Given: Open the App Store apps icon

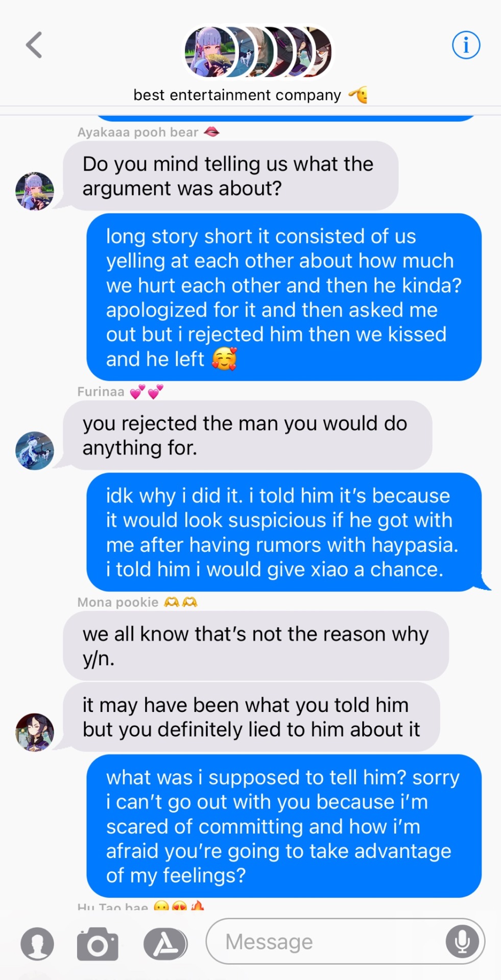Looking at the screenshot, I should 165,944.
